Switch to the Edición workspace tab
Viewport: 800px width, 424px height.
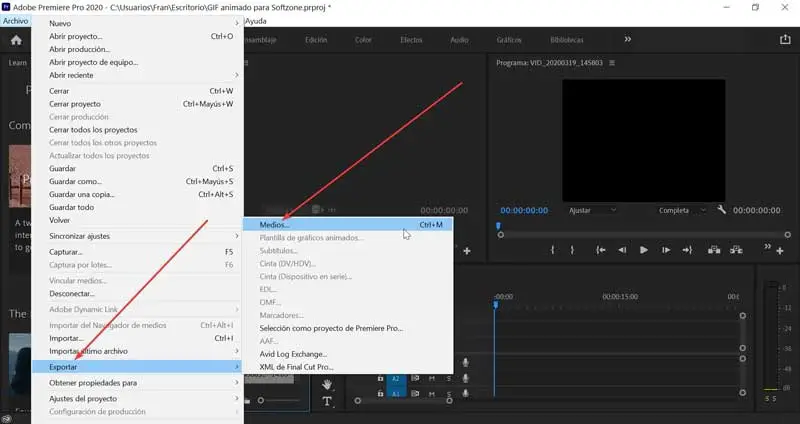point(316,40)
